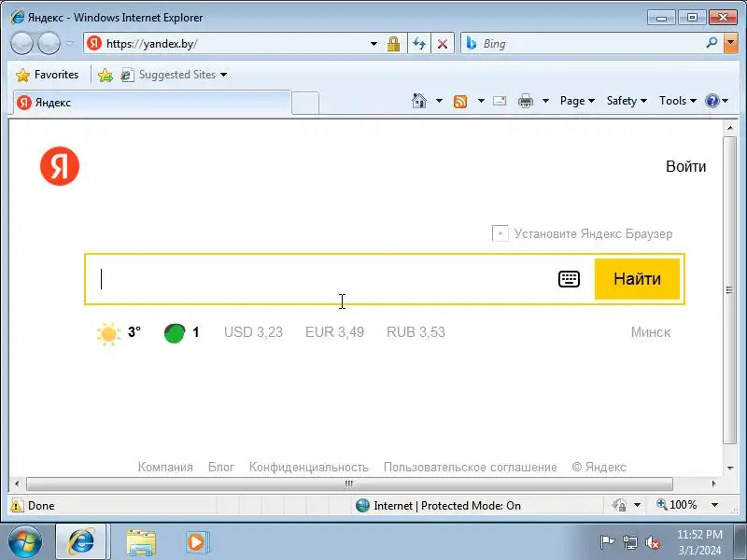The height and width of the screenshot is (560, 747).
Task: Expand the Print dropdown arrow
Action: (x=546, y=101)
